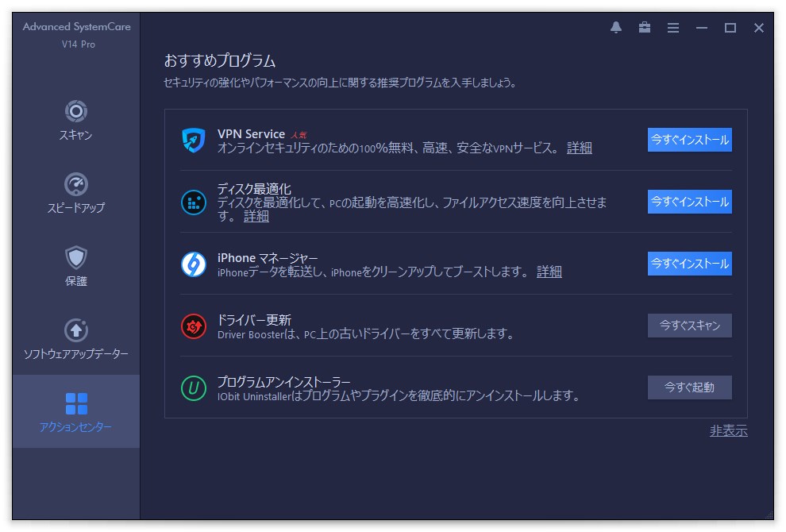
Task: Open 詳細 link for ディスク最適化
Action: click(x=256, y=216)
